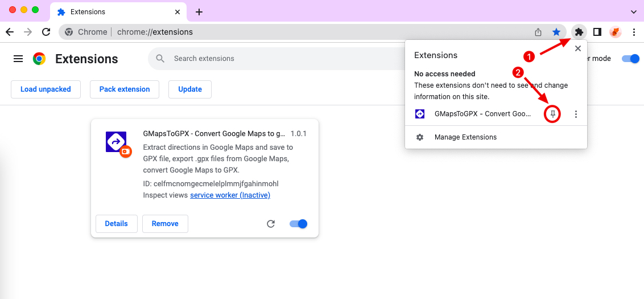Click the profile avatar icon
The image size is (644, 299).
tap(615, 32)
